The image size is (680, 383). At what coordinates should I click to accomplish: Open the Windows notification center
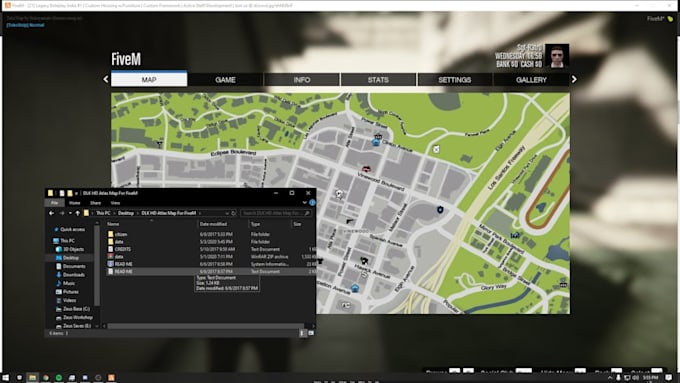(x=669, y=378)
